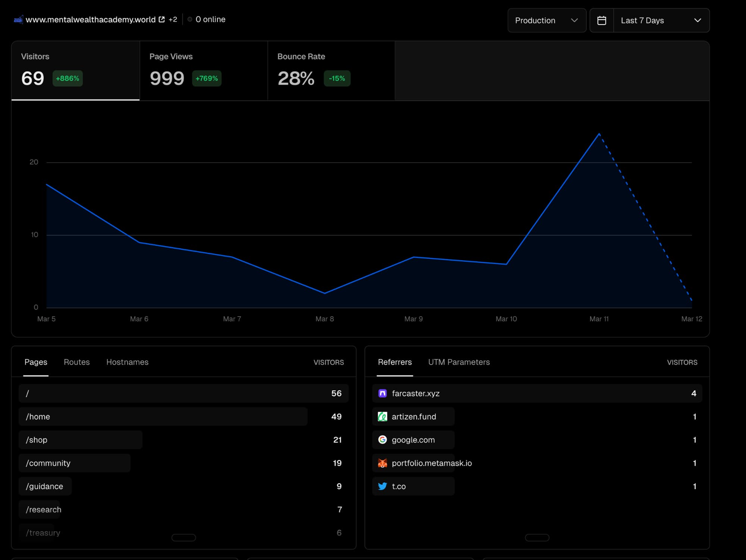The height and width of the screenshot is (560, 746).
Task: Open the Production environment dropdown
Action: 546,21
